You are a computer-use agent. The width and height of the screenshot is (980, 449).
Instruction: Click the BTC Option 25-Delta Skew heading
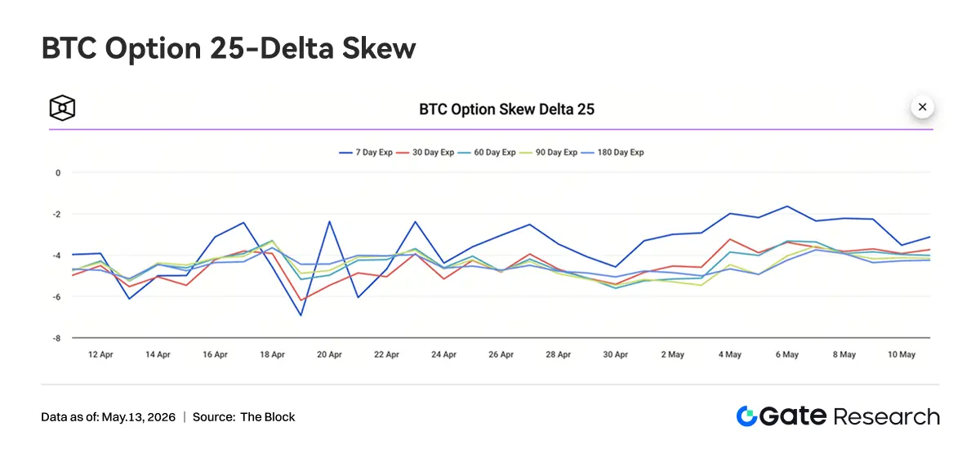coord(229,49)
